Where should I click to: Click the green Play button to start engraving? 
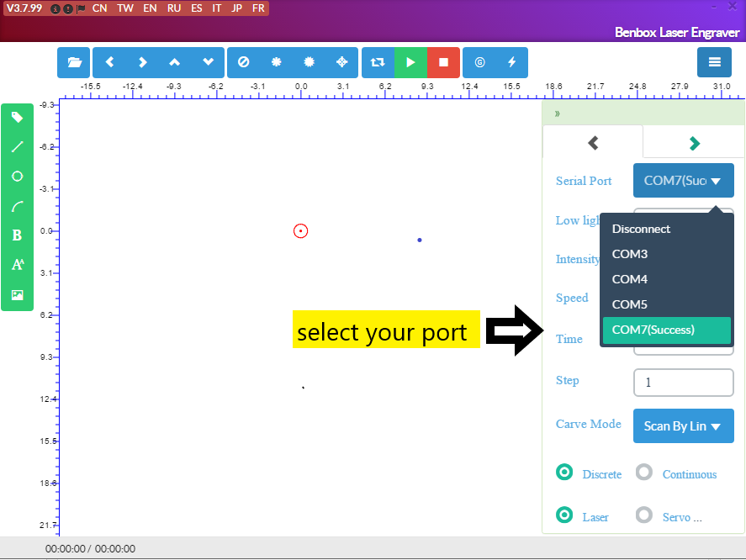click(410, 62)
